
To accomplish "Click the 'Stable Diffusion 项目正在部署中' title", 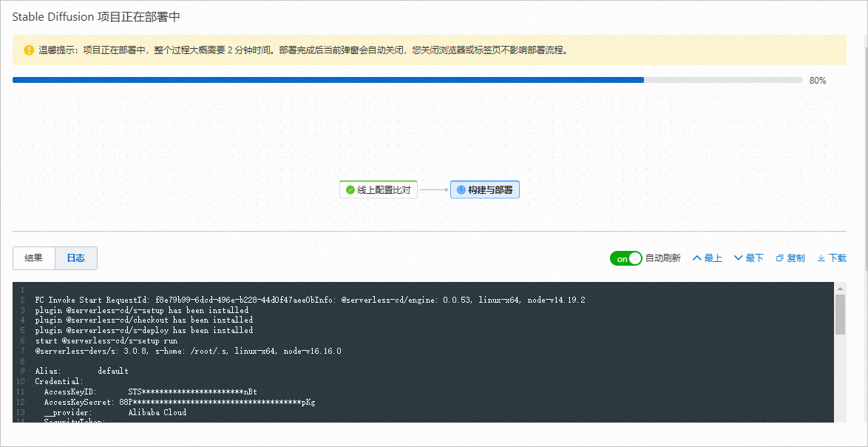I will tap(96, 16).
